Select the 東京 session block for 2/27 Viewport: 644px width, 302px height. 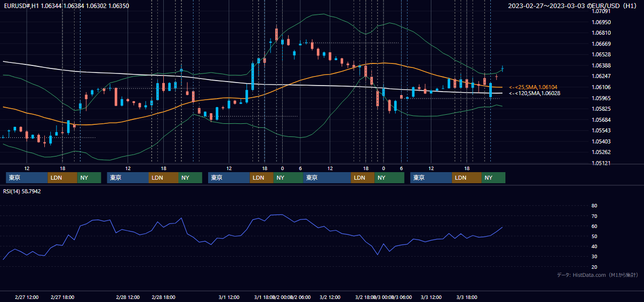[x=27, y=178]
